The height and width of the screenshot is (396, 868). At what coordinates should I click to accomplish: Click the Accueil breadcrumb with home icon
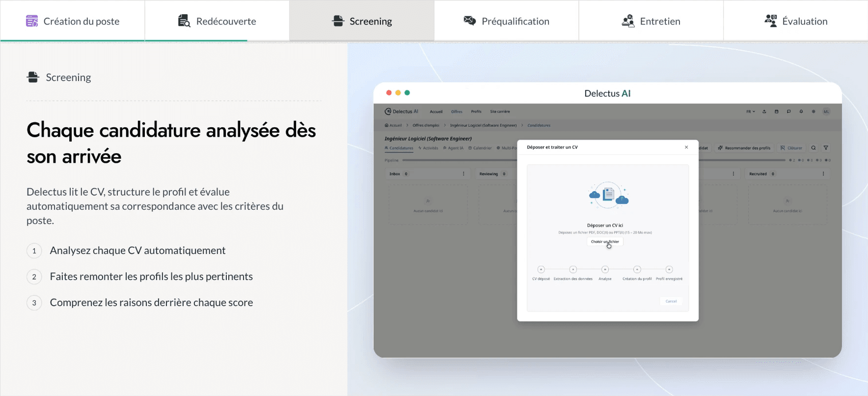coord(393,125)
